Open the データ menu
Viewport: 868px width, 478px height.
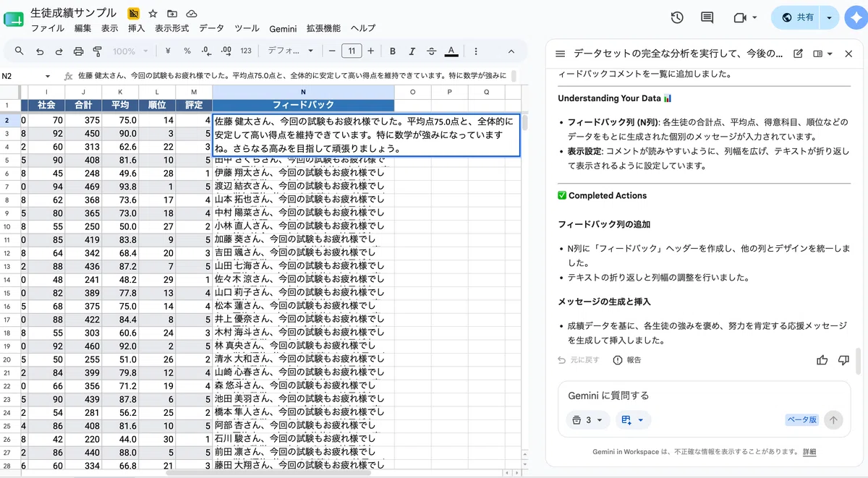click(212, 28)
